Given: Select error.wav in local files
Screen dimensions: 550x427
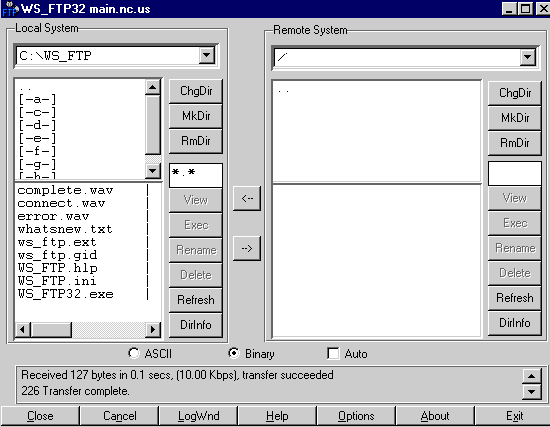Looking at the screenshot, I should click(x=53, y=216).
